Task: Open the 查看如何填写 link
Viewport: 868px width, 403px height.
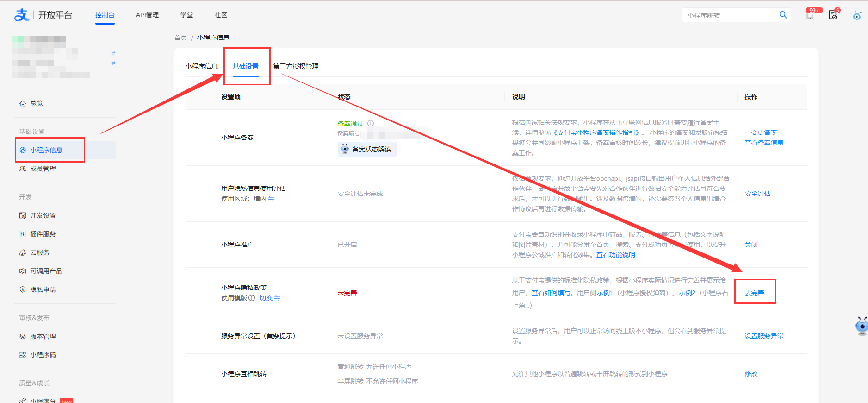Action: coord(551,293)
